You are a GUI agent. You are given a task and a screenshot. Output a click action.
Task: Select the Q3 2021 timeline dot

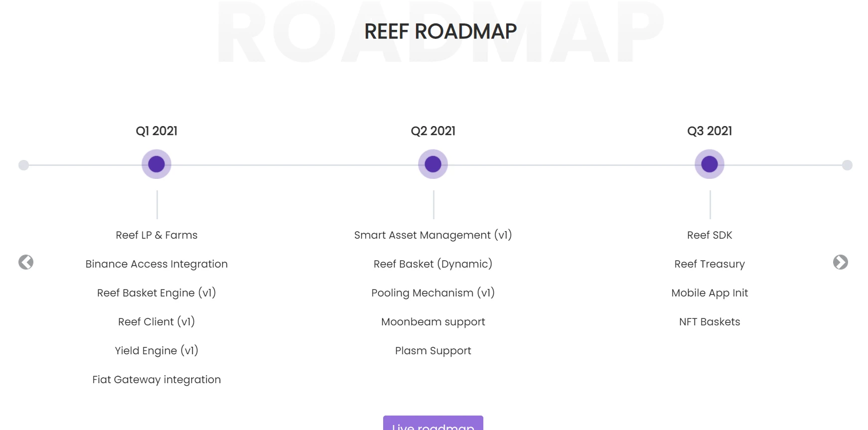click(x=710, y=164)
